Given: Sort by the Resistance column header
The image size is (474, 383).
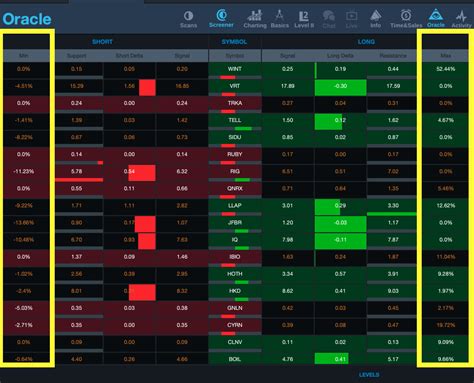Looking at the screenshot, I should click(x=393, y=56).
